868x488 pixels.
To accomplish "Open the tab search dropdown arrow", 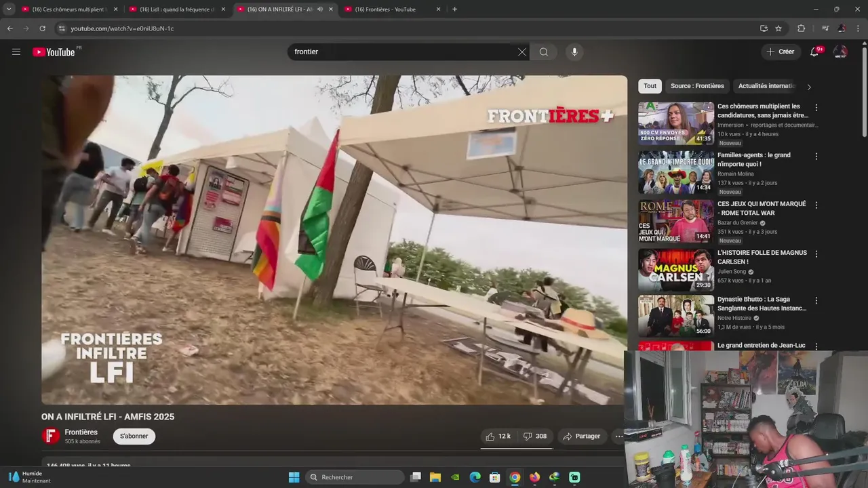I will point(9,9).
